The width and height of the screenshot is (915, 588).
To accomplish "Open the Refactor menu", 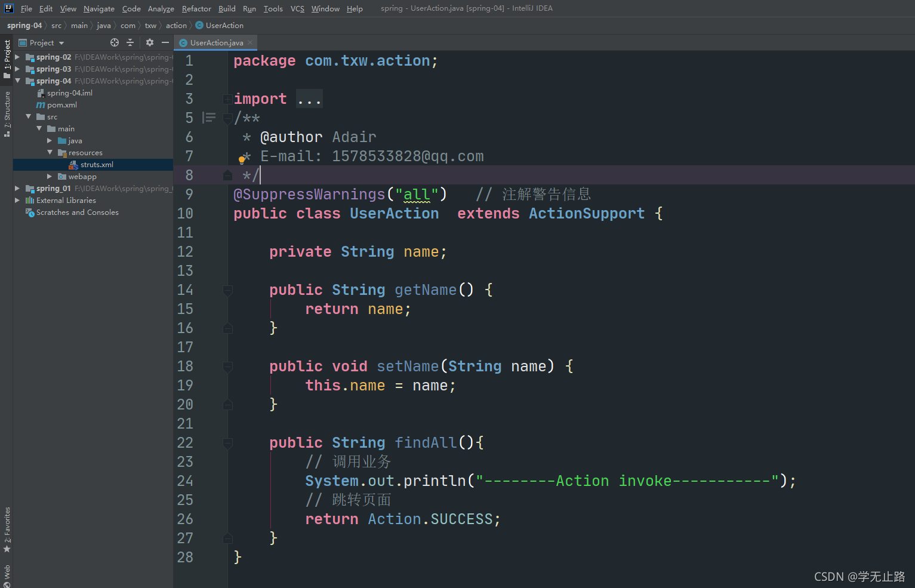I will click(196, 8).
